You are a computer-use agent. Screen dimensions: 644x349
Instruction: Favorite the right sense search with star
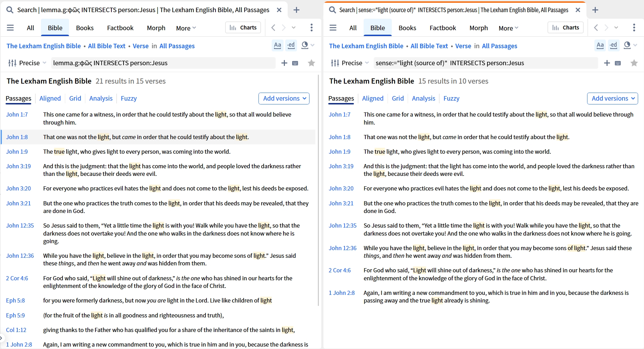pyautogui.click(x=634, y=63)
